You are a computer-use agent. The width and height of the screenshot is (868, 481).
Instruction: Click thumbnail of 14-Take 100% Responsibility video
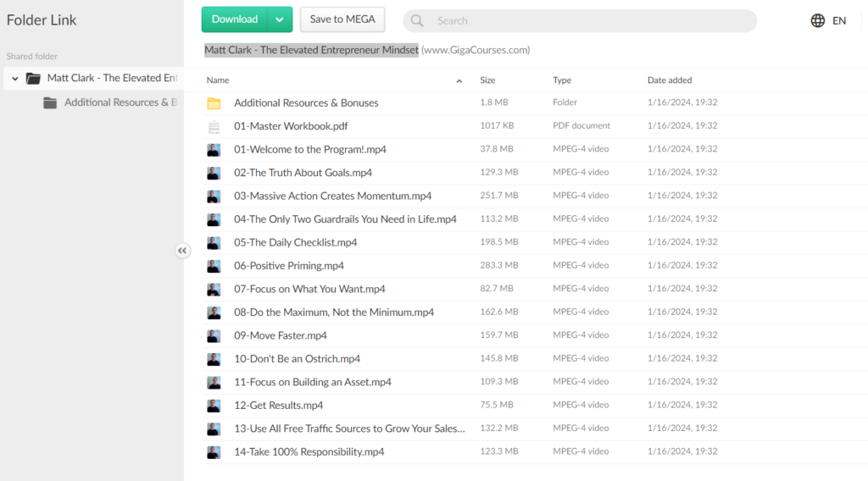(x=214, y=452)
